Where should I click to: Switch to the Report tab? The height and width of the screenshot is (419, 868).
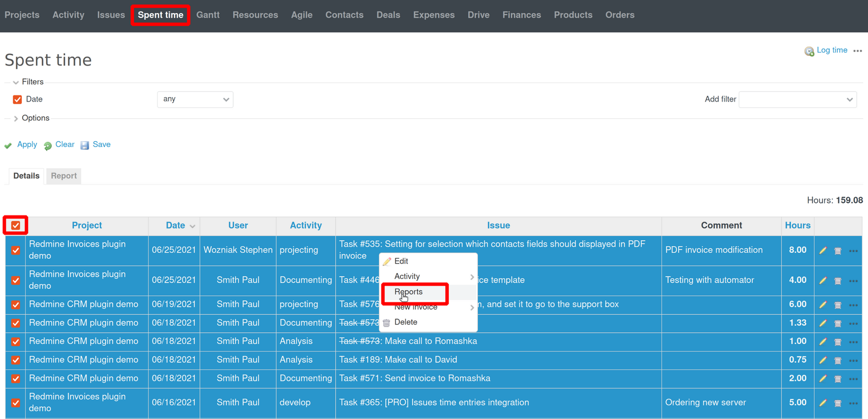pyautogui.click(x=63, y=176)
